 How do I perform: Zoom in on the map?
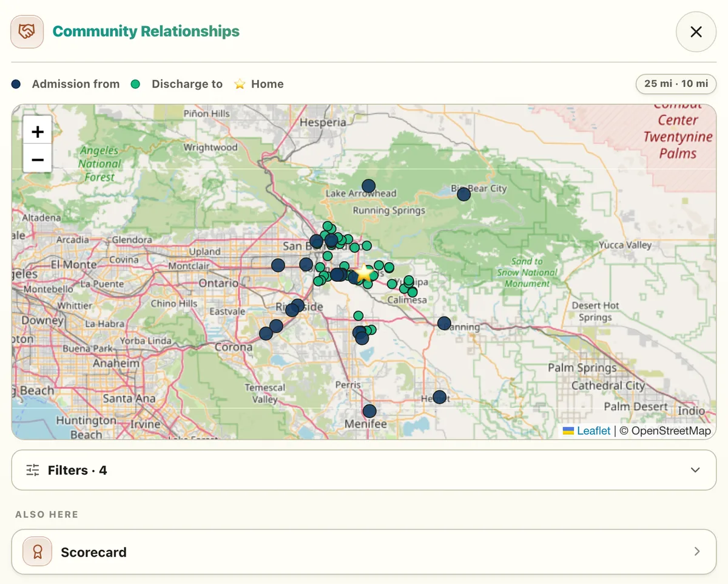[x=38, y=132]
